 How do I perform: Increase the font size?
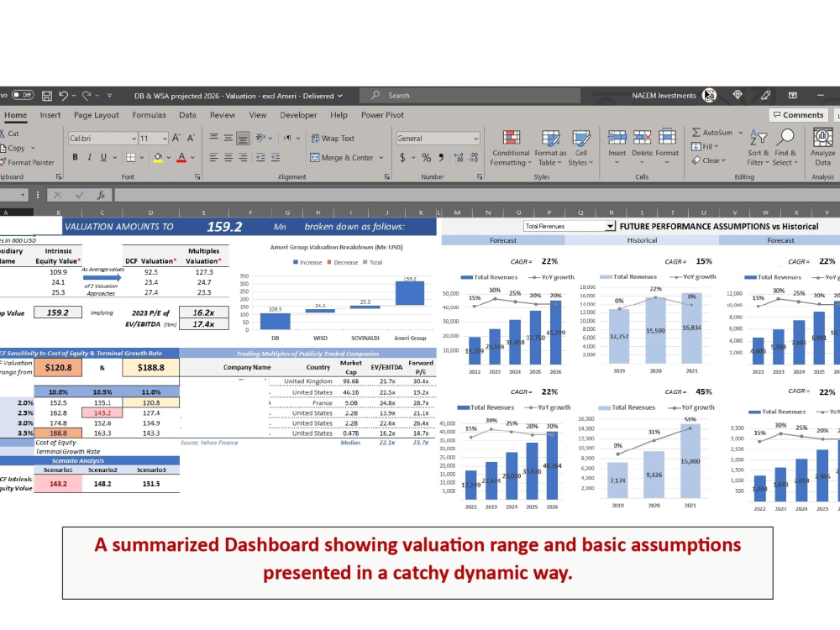click(176, 139)
